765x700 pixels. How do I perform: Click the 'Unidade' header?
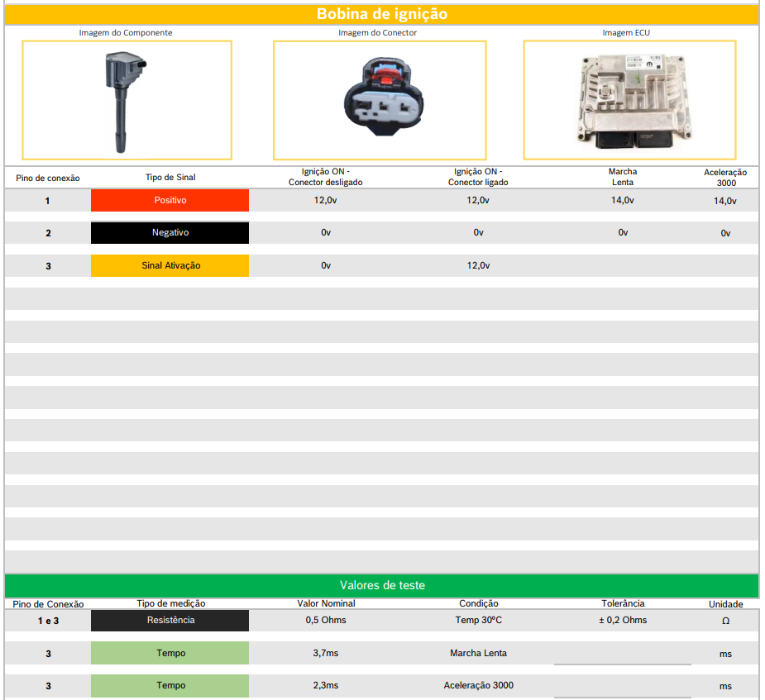726,604
